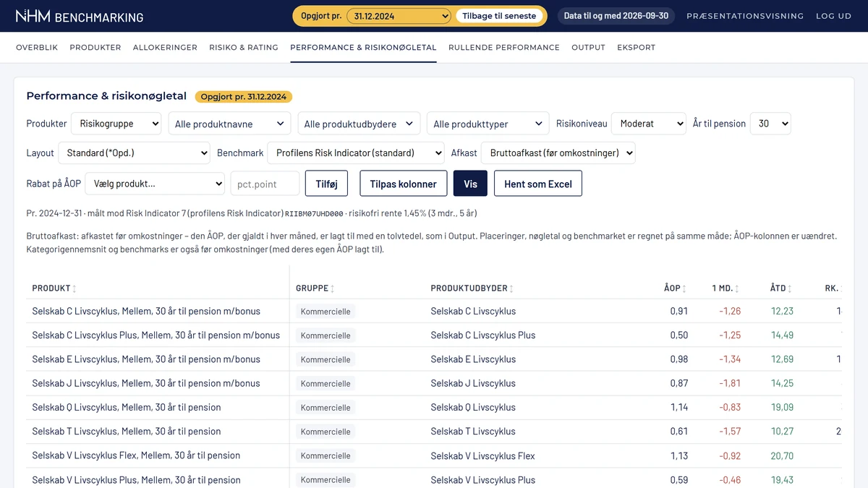Viewport: 868px width, 488px height.
Task: Click the sort icon next to GRUPPE
Action: point(333,288)
